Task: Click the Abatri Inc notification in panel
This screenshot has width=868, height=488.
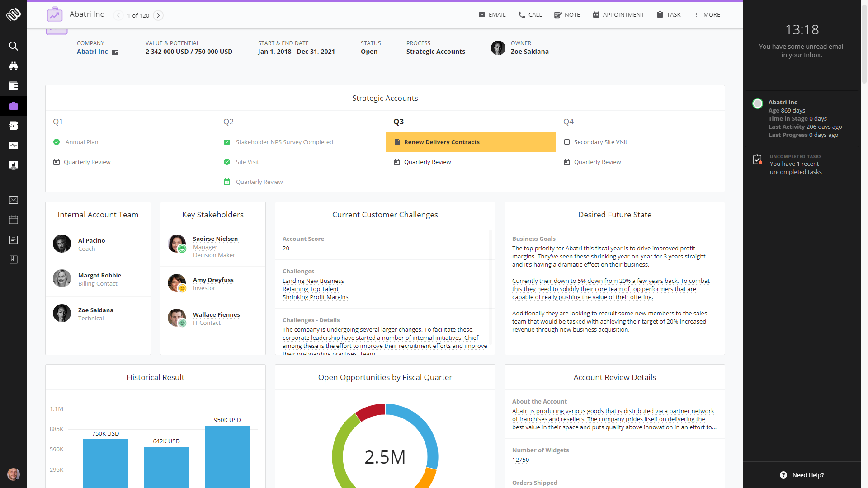Action: 783,102
